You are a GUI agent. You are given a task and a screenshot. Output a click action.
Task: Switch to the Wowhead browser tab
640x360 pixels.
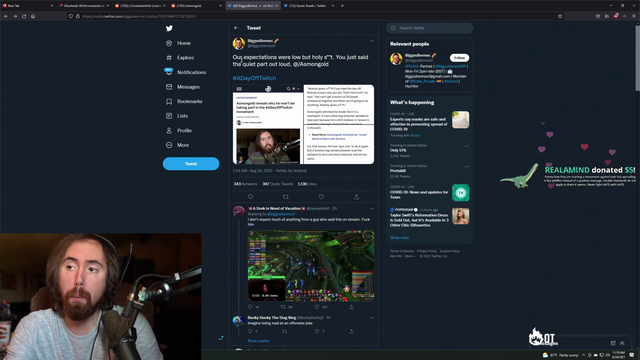tap(84, 6)
